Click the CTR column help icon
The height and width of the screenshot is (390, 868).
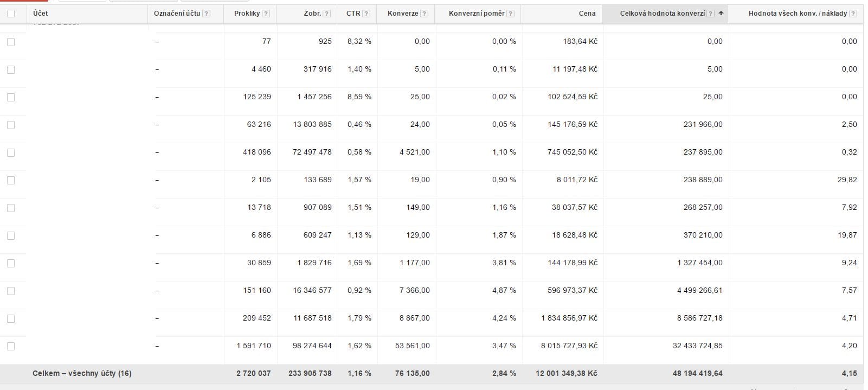pyautogui.click(x=367, y=14)
